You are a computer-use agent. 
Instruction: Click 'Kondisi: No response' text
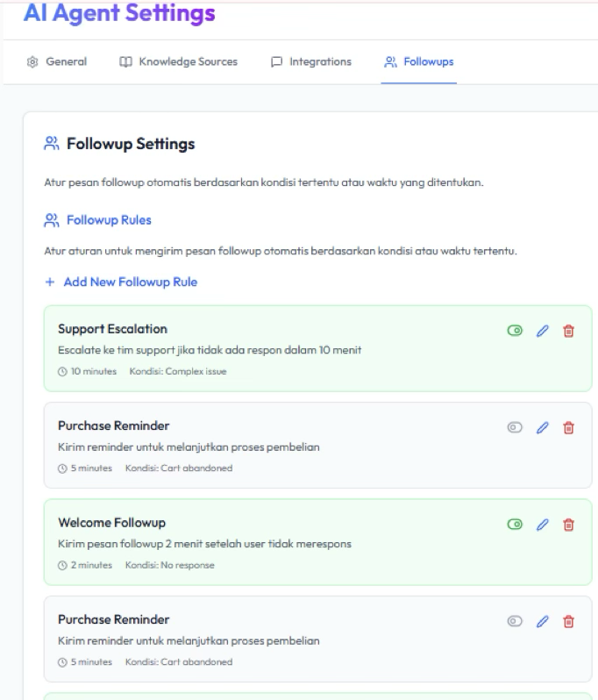click(169, 565)
